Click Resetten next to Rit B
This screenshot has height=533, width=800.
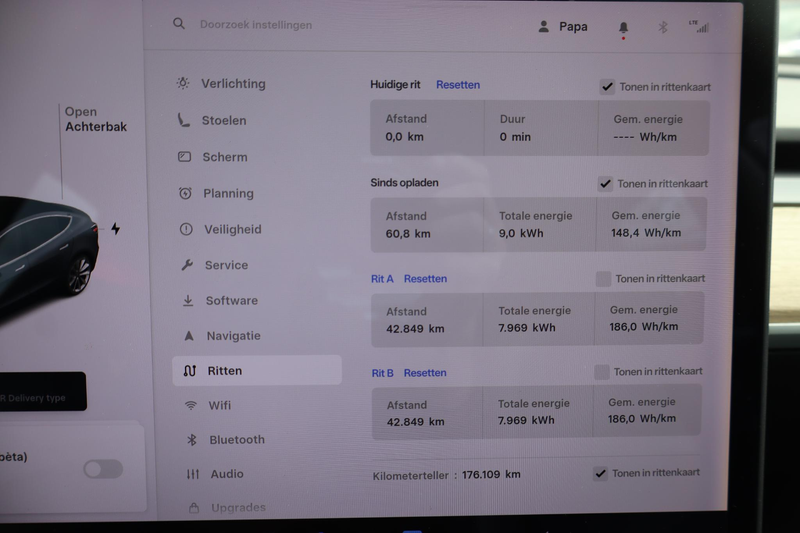[425, 373]
